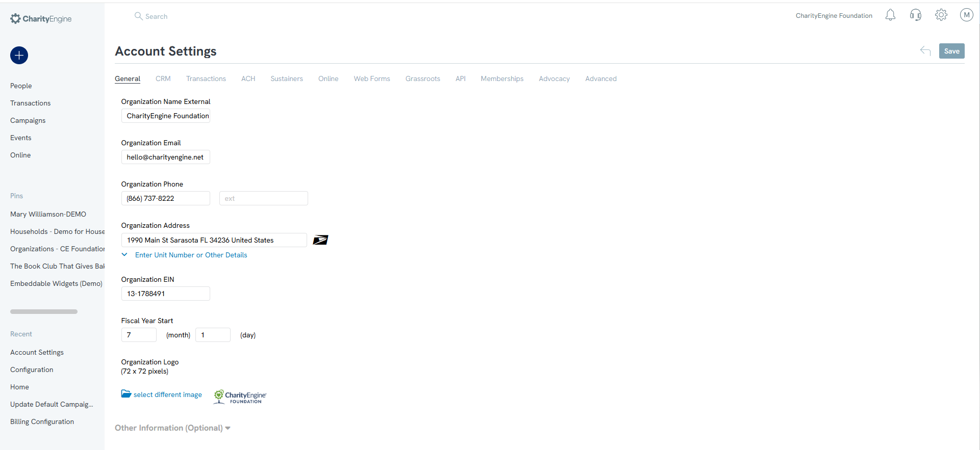Click the phone ext field
Viewport: 980px width, 450px height.
tap(264, 198)
